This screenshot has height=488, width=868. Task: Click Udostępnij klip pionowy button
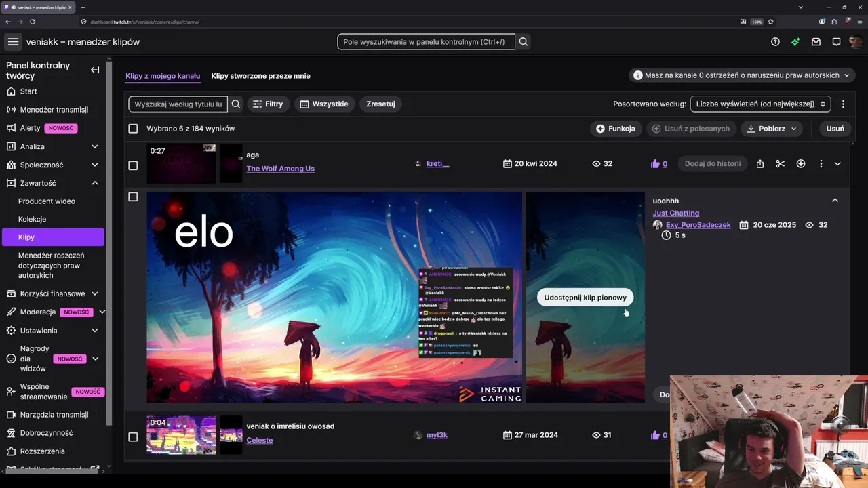point(585,298)
